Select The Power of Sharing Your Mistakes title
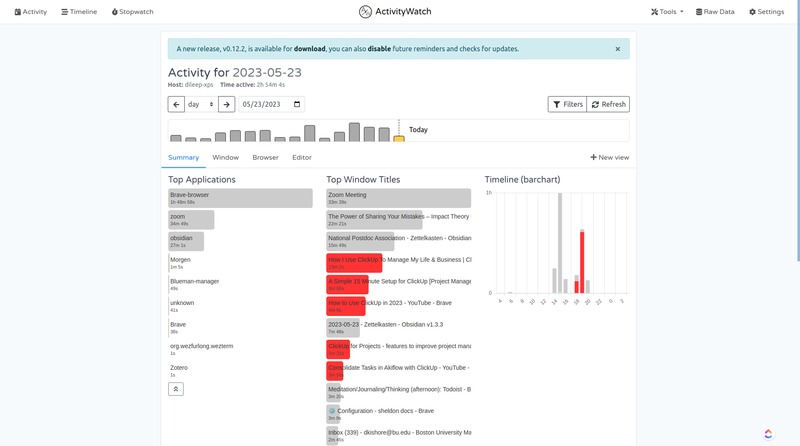This screenshot has width=800, height=446. coord(398,220)
